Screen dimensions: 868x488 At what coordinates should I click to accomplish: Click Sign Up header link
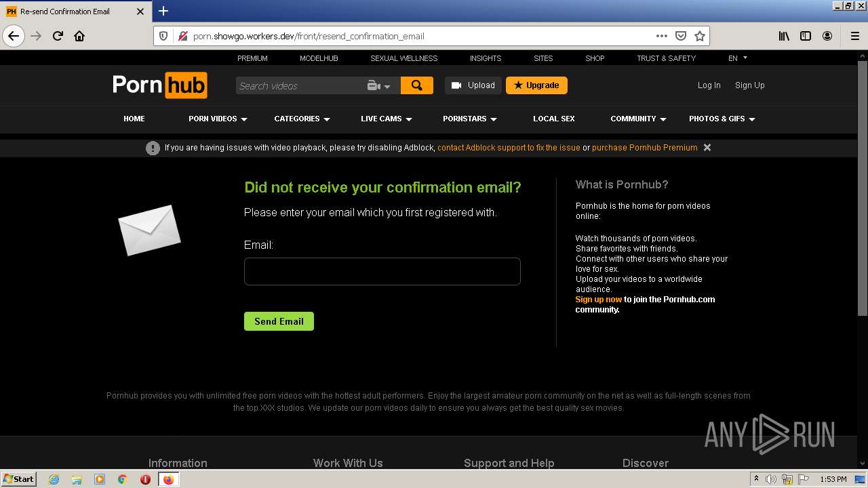(750, 85)
